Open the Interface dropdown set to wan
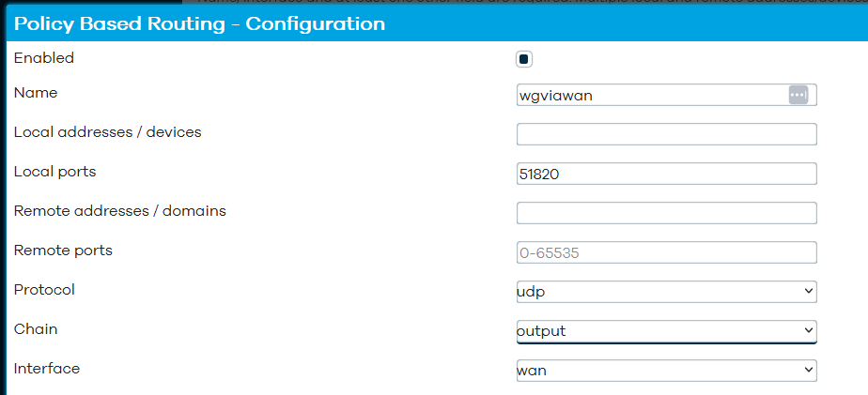This screenshot has width=868, height=395. coord(667,370)
